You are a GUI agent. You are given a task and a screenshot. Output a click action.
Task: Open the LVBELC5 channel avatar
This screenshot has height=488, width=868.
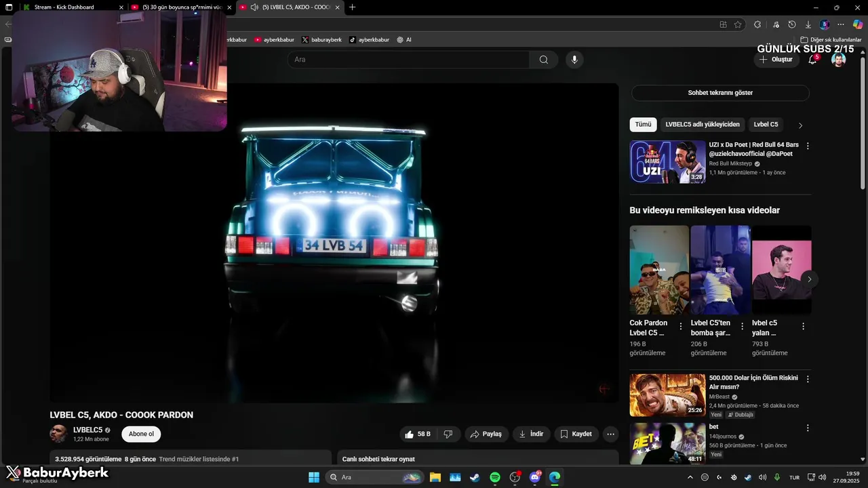[58, 434]
